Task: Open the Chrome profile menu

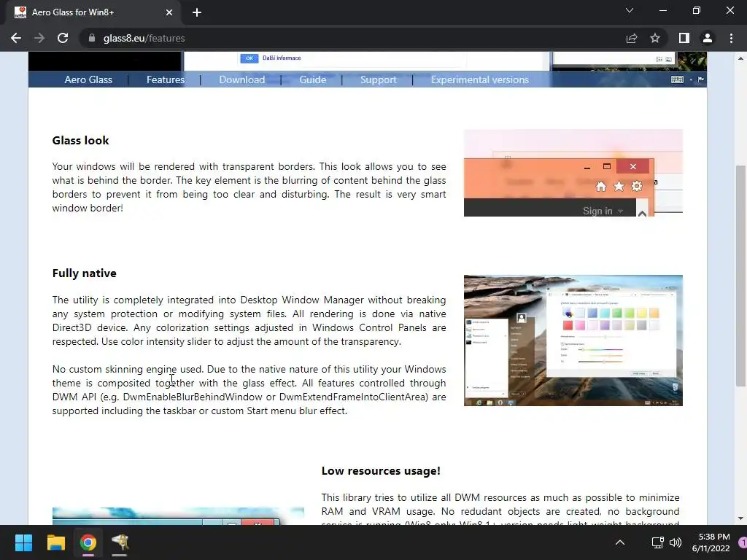Action: (x=708, y=38)
